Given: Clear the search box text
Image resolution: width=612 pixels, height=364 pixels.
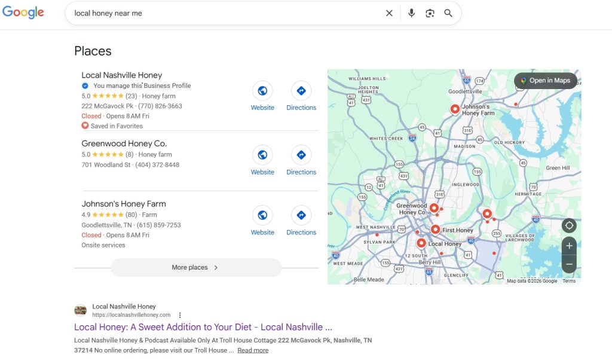Looking at the screenshot, I should [389, 13].
